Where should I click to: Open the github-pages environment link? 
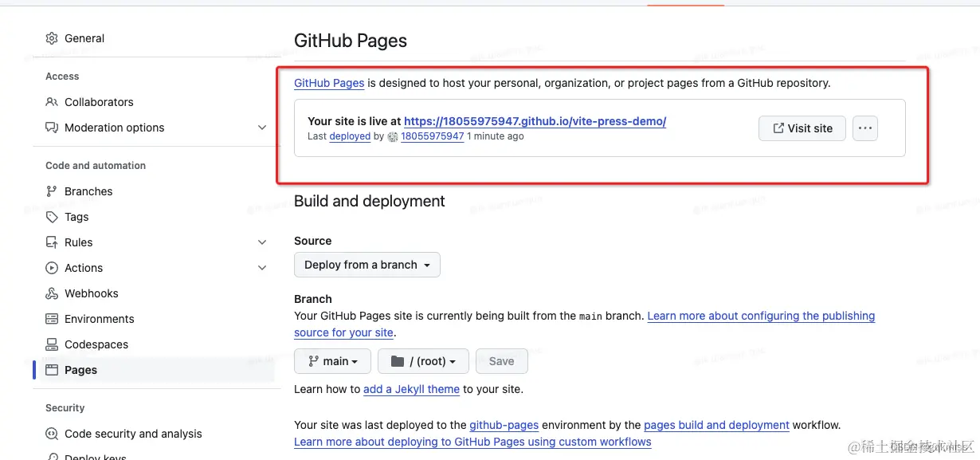[504, 425]
